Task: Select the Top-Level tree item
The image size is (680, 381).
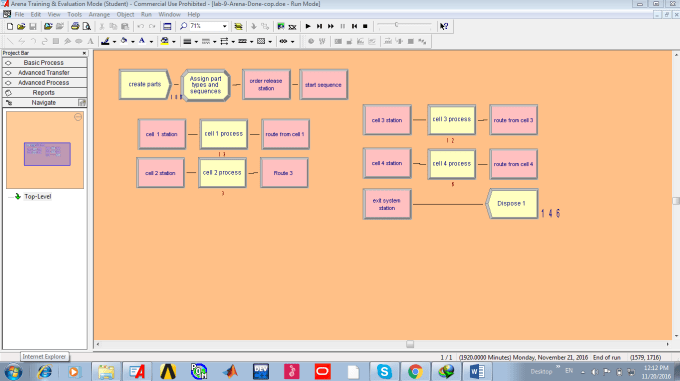Action: [x=38, y=196]
